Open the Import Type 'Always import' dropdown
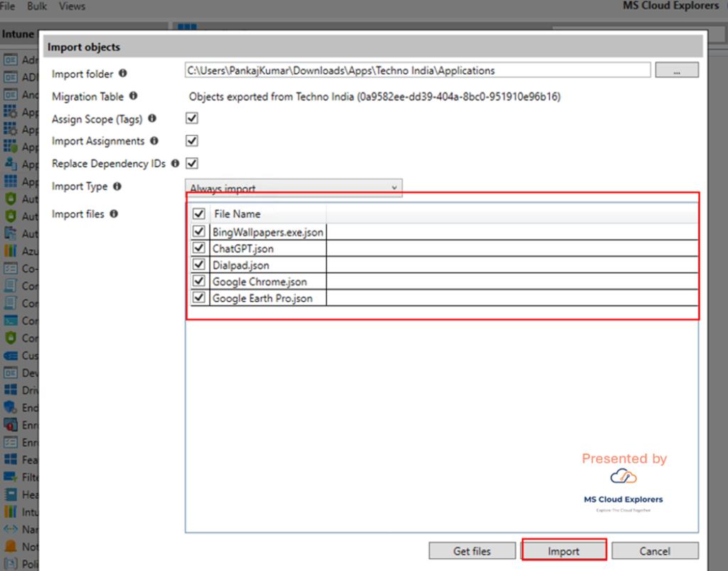728x571 pixels. tap(294, 188)
